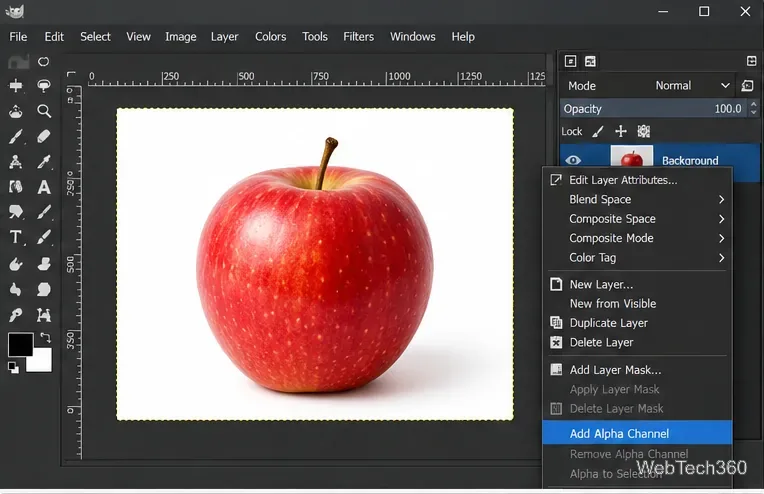Image resolution: width=764 pixels, height=494 pixels.
Task: Click Add Alpha Channel
Action: tap(637, 433)
